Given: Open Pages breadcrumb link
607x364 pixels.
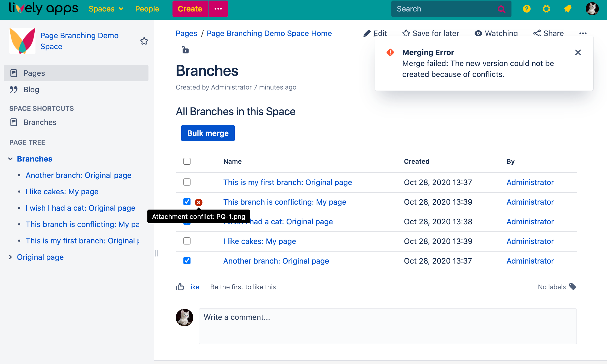Looking at the screenshot, I should coord(186,33).
